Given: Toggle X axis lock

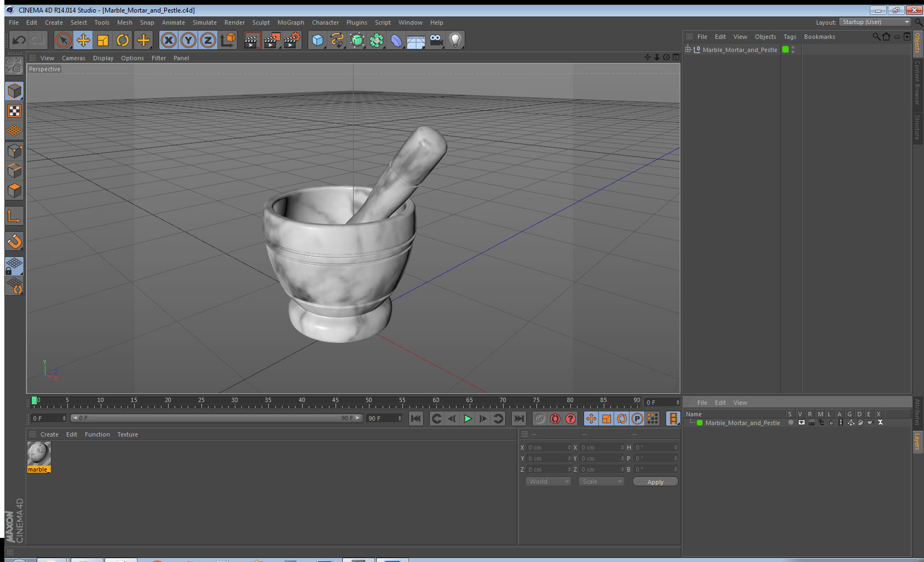Looking at the screenshot, I should (x=169, y=40).
